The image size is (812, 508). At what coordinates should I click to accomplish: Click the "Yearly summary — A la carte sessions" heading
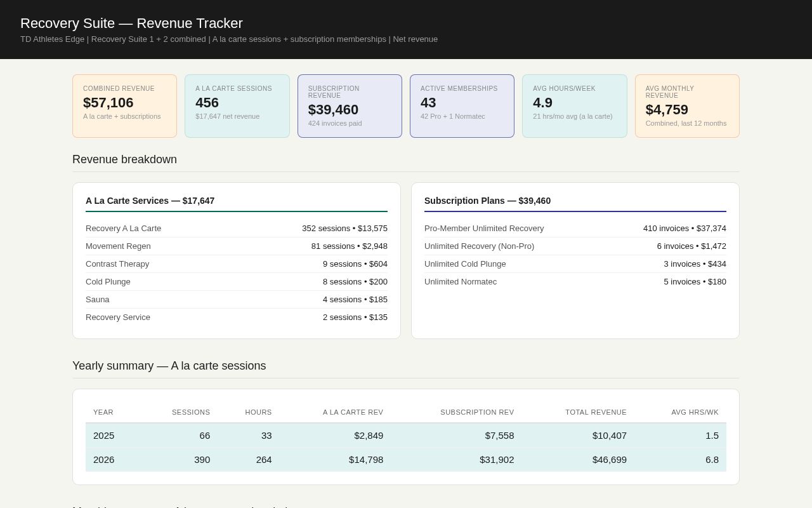[x=169, y=366]
